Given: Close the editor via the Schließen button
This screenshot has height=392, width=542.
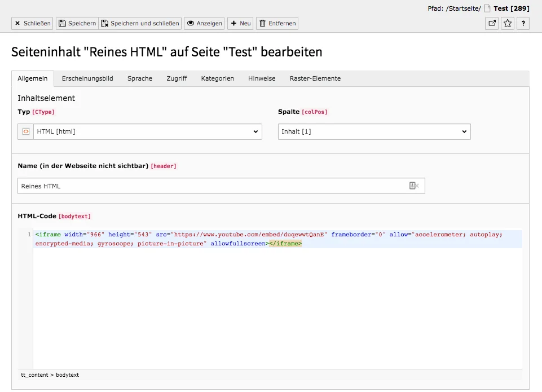Looking at the screenshot, I should point(32,23).
